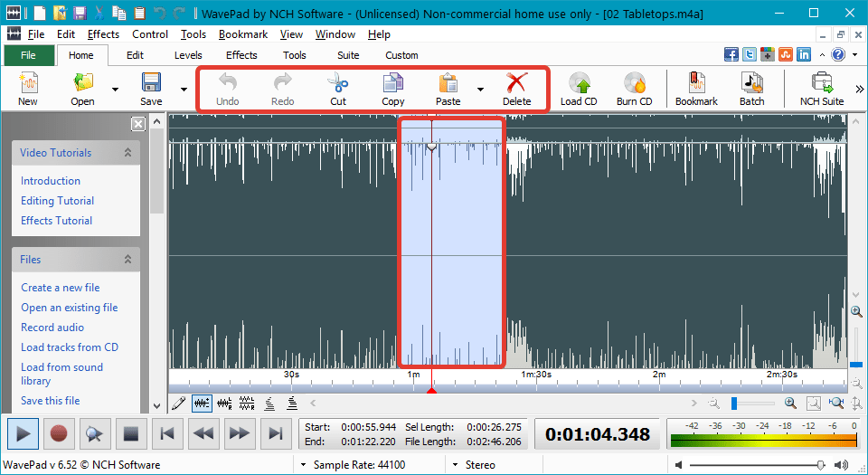Toggle the combined waveform view button

[202, 404]
